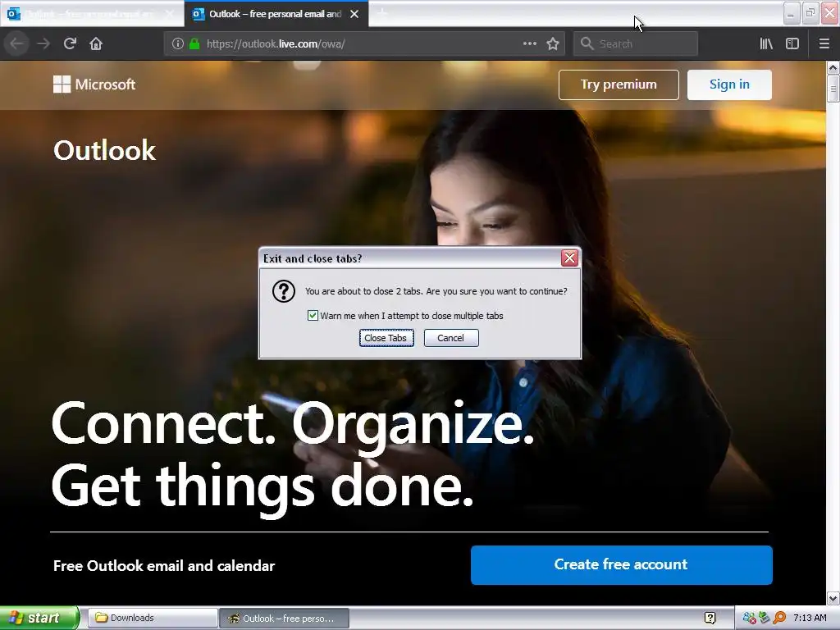Close the Exit and close tabs dialog
840x630 pixels.
click(569, 258)
